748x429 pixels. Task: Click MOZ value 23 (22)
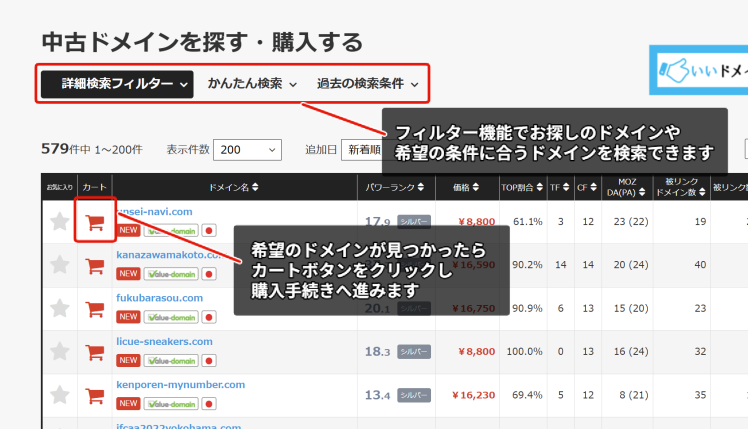pyautogui.click(x=631, y=221)
